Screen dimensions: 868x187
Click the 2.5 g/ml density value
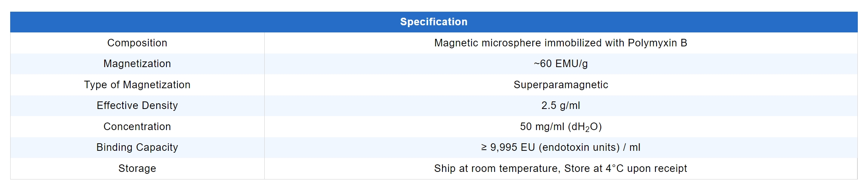(560, 106)
